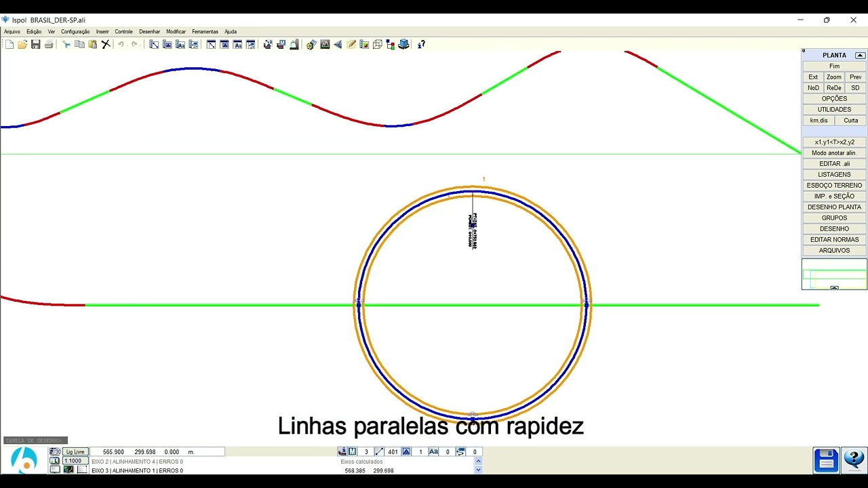The width and height of the screenshot is (868, 488).
Task: Click the blue arrow toolbar icon
Action: coord(338,44)
